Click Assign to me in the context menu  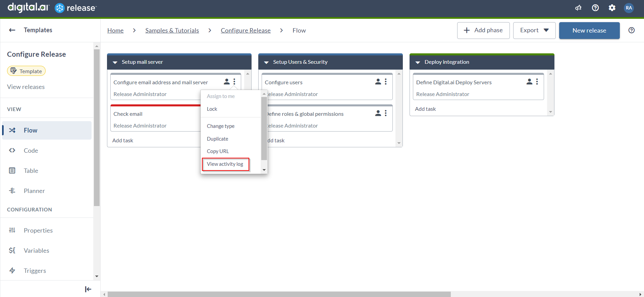point(221,96)
